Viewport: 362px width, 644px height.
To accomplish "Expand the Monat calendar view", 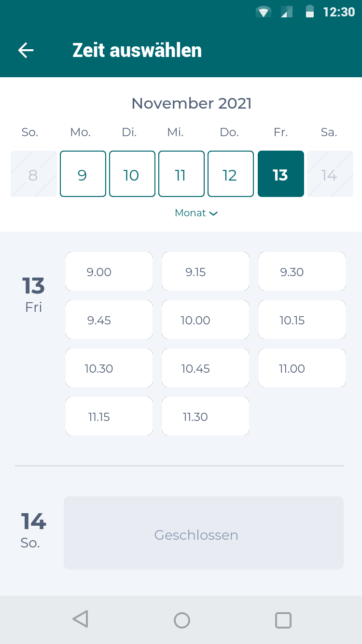I will tap(196, 213).
